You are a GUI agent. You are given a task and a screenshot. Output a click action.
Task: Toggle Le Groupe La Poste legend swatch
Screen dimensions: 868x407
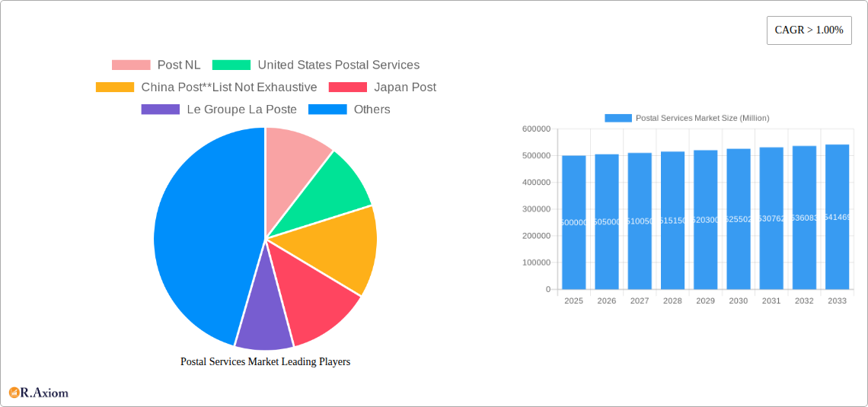pyautogui.click(x=161, y=110)
